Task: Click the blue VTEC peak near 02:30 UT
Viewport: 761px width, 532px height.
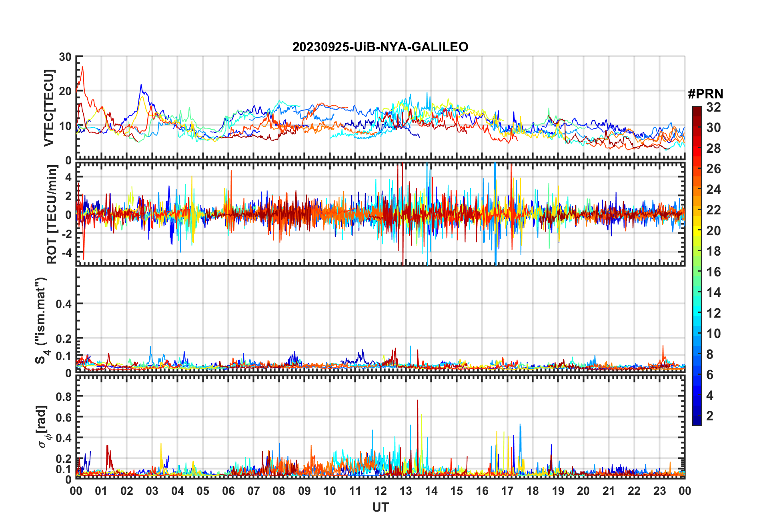Action: [x=141, y=85]
